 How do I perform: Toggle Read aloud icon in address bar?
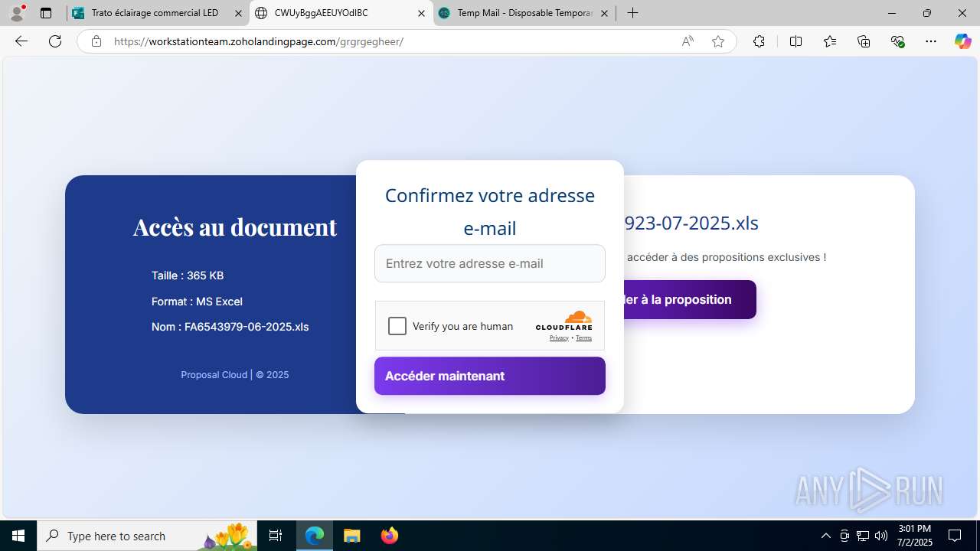point(688,41)
